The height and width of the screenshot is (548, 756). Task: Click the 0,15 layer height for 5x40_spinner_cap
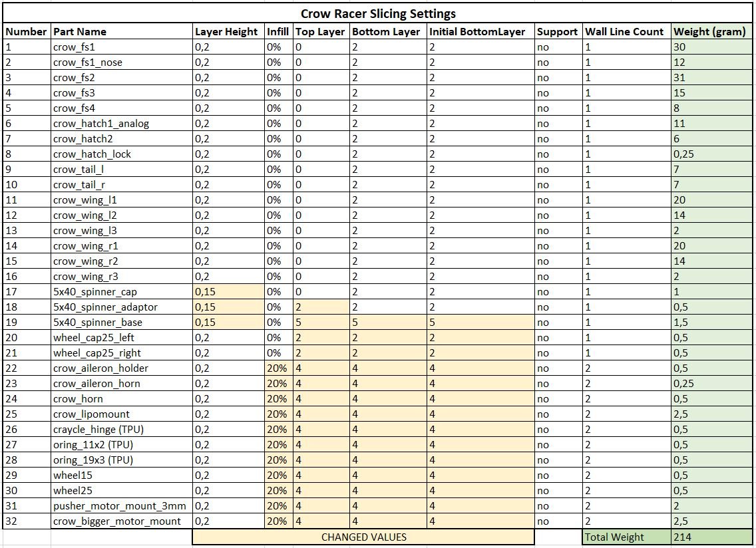[x=228, y=291]
